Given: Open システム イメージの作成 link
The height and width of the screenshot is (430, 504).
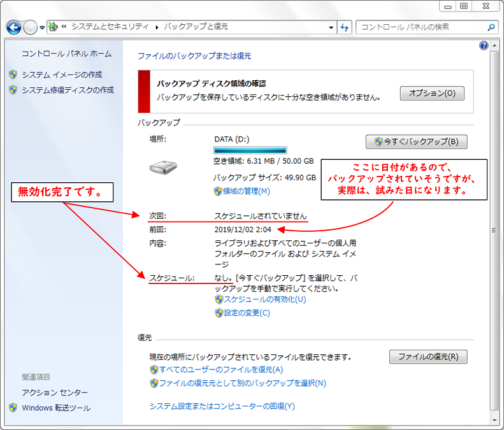Looking at the screenshot, I should click(62, 75).
